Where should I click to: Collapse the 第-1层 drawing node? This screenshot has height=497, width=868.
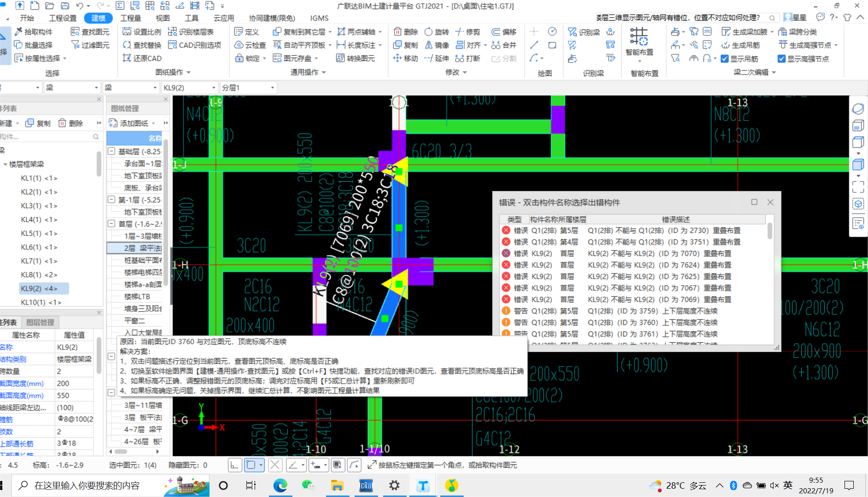tap(111, 200)
